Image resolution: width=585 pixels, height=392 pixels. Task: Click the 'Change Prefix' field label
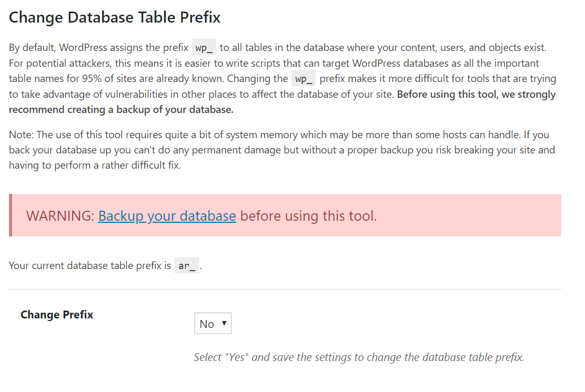point(57,315)
